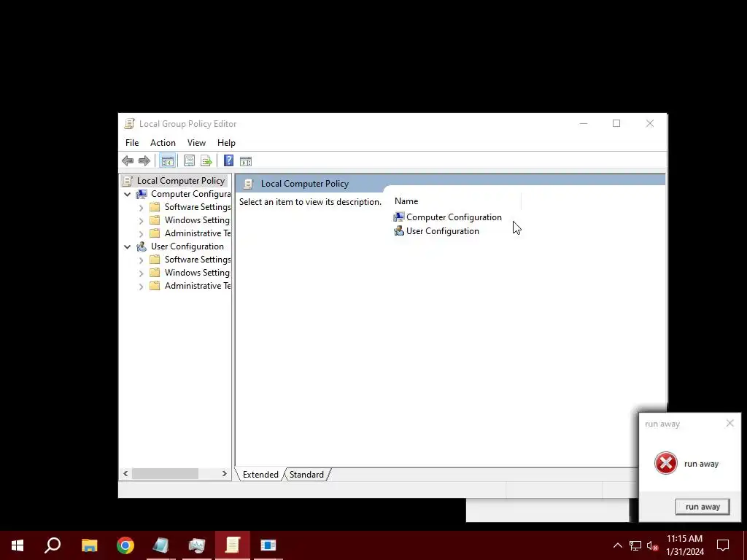The width and height of the screenshot is (747, 560).
Task: Select Computer Configuration in the right pane list
Action: tap(448, 217)
